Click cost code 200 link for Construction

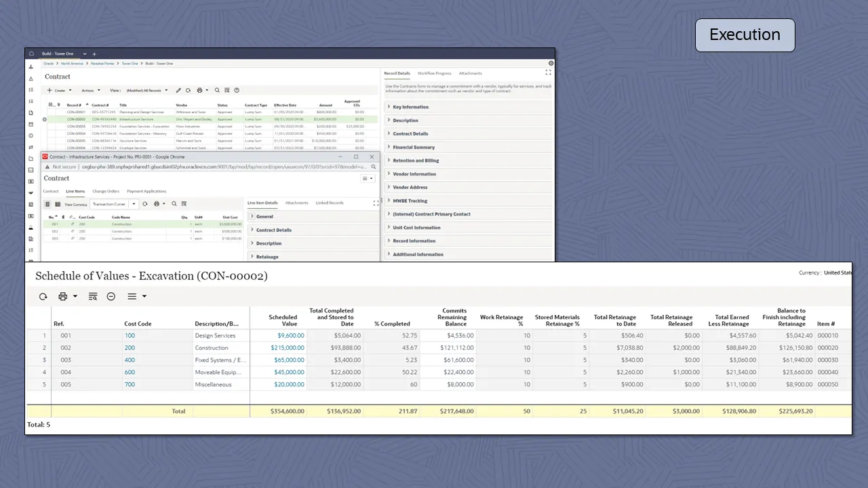[130, 348]
